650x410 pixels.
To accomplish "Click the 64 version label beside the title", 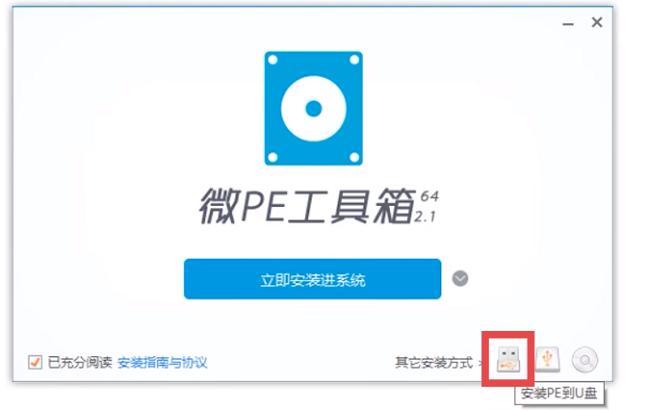I will 429,196.
